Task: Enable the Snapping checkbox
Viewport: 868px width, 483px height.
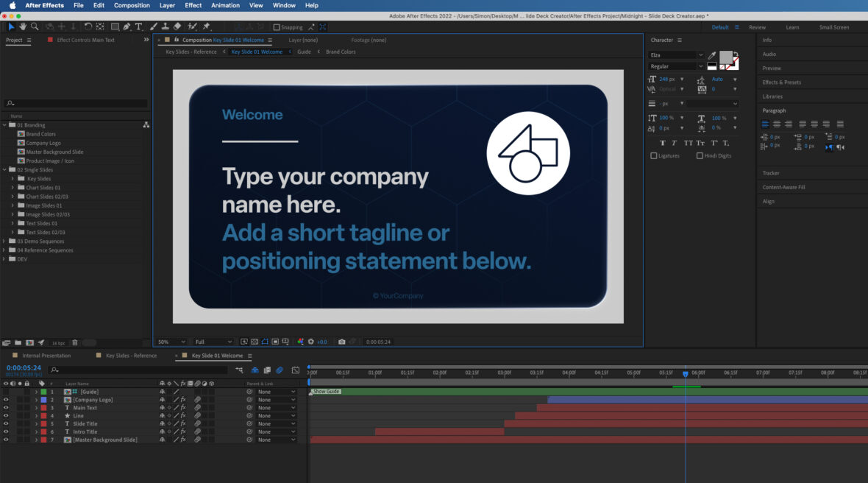Action: click(x=277, y=27)
